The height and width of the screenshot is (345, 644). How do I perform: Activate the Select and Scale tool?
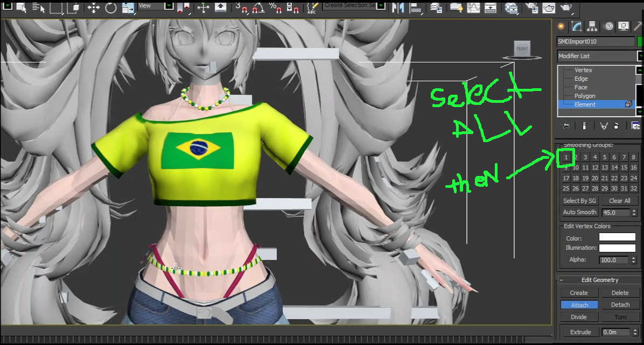click(128, 7)
